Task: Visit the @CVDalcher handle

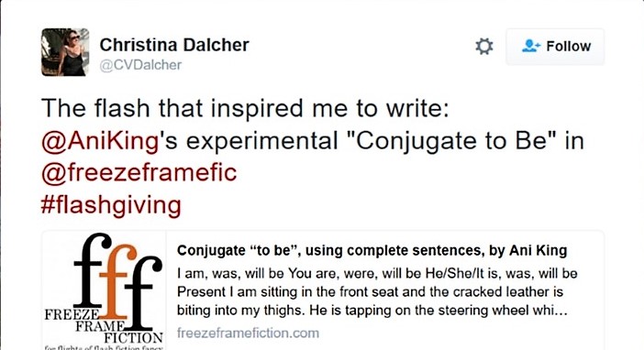Action: [x=140, y=65]
